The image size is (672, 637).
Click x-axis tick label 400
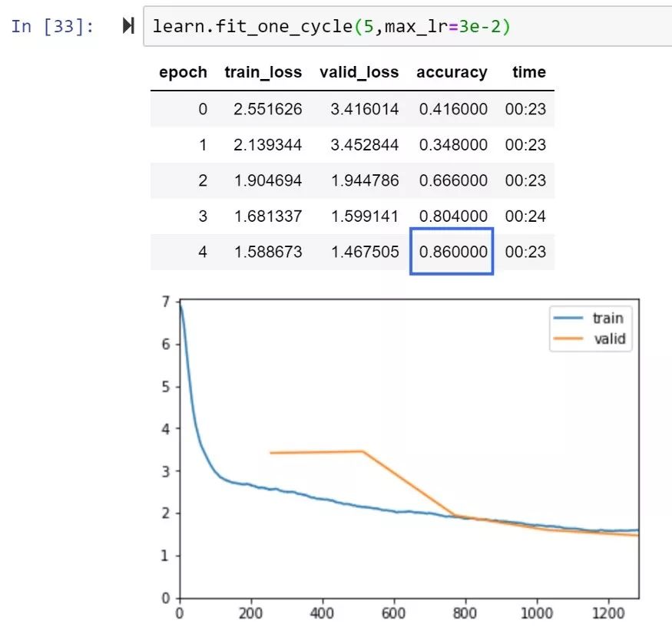pyautogui.click(x=323, y=613)
